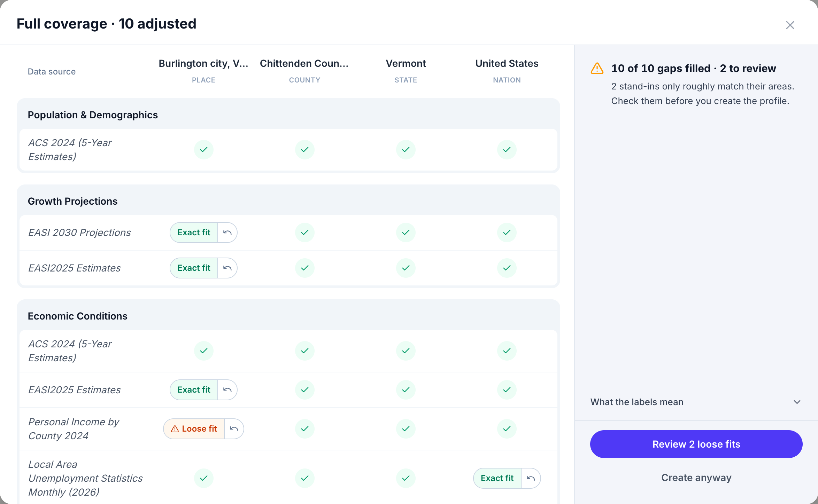The image size is (818, 504).
Task: Click the Population & Demographics section heading
Action: tap(93, 115)
